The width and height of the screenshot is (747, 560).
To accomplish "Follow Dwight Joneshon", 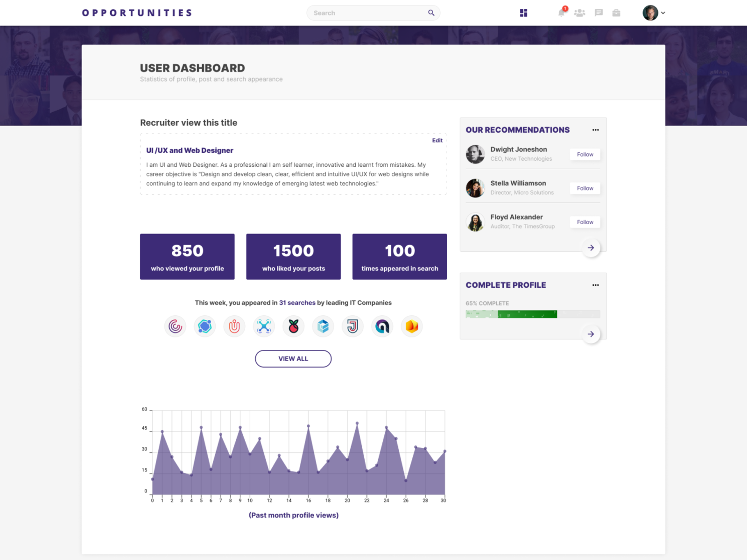I will (x=585, y=155).
